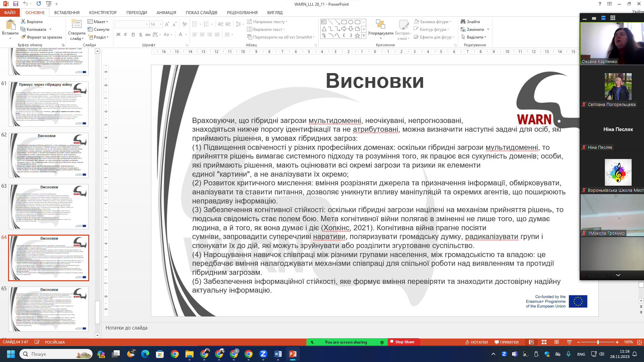Open File Explorer from taskbar

tap(190, 354)
